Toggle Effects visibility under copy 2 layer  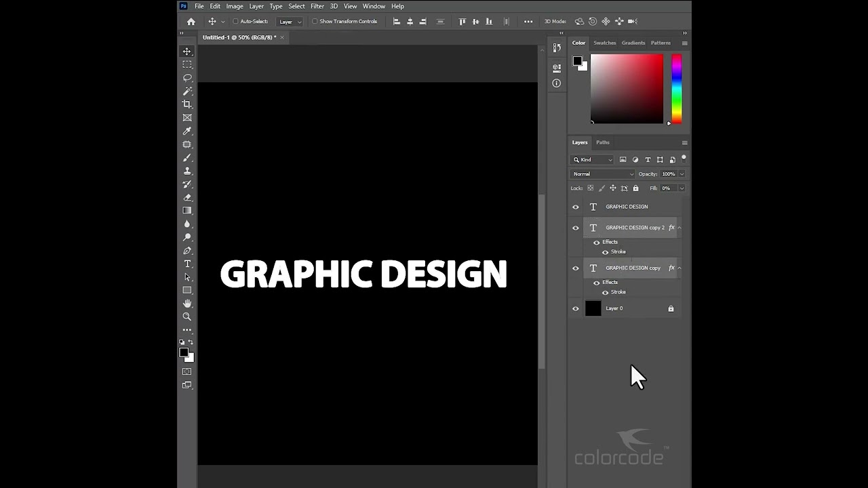(x=597, y=242)
